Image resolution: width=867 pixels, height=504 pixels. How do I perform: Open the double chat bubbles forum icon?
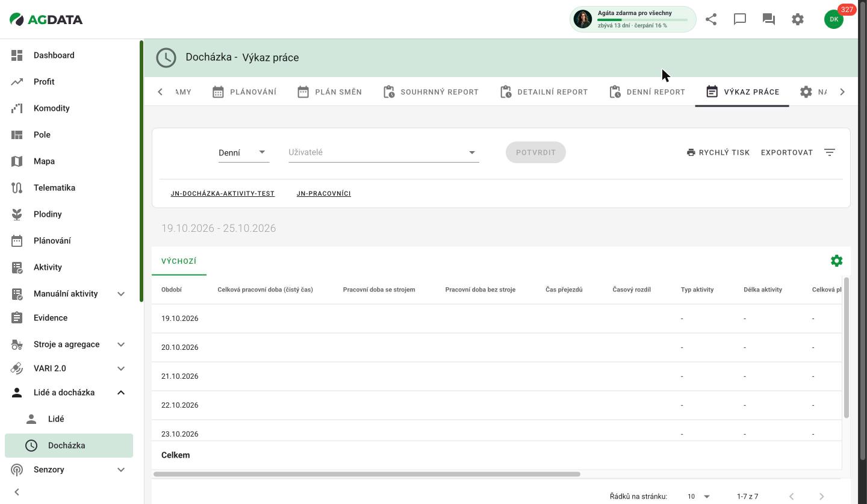(769, 19)
